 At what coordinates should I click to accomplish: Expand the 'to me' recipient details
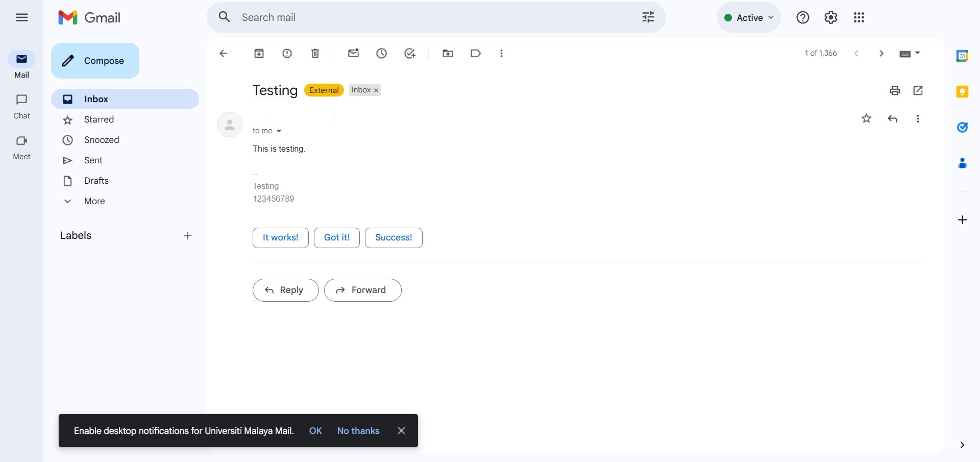pos(279,131)
